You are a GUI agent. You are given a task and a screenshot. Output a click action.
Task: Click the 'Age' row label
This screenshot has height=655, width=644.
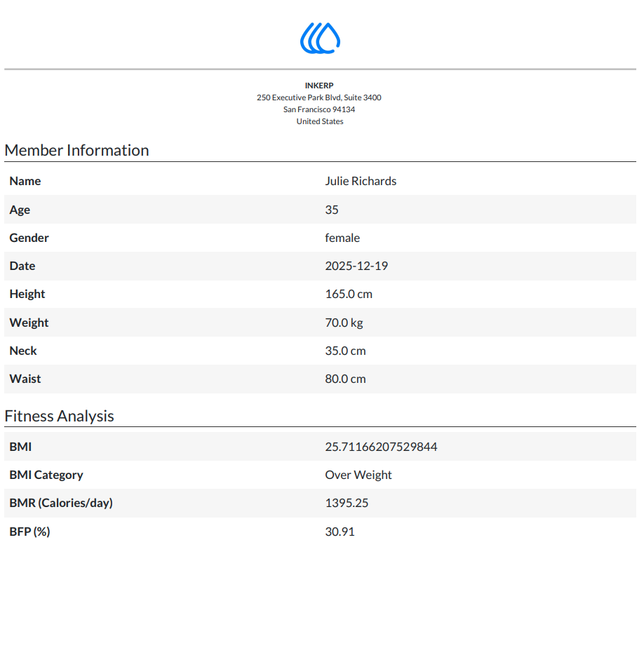tap(20, 210)
